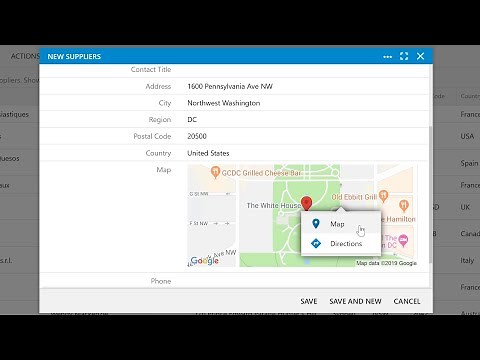The image size is (480, 360).
Task: Toggle fullscreen for New Suppliers dialog
Action: [x=404, y=56]
